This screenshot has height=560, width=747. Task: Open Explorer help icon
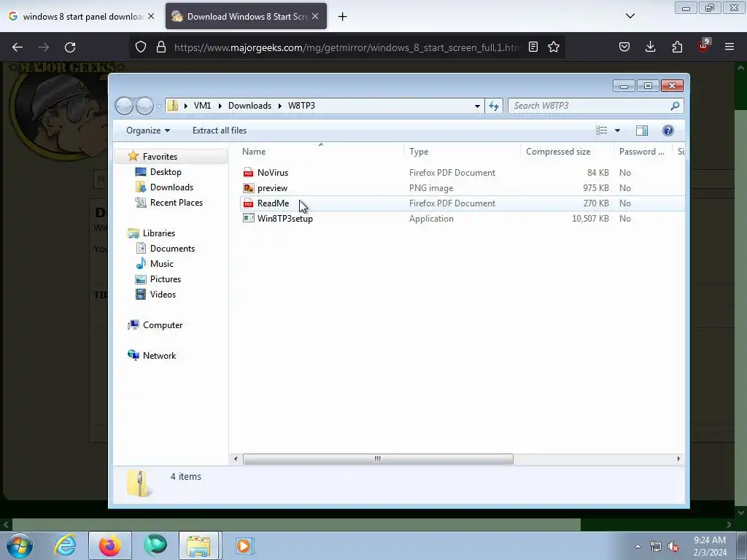pyautogui.click(x=668, y=131)
